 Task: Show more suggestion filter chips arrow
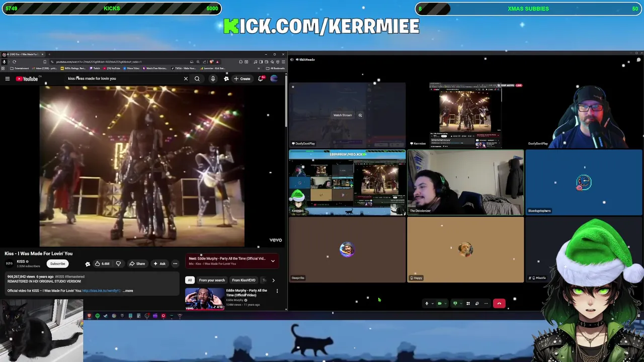pyautogui.click(x=273, y=280)
